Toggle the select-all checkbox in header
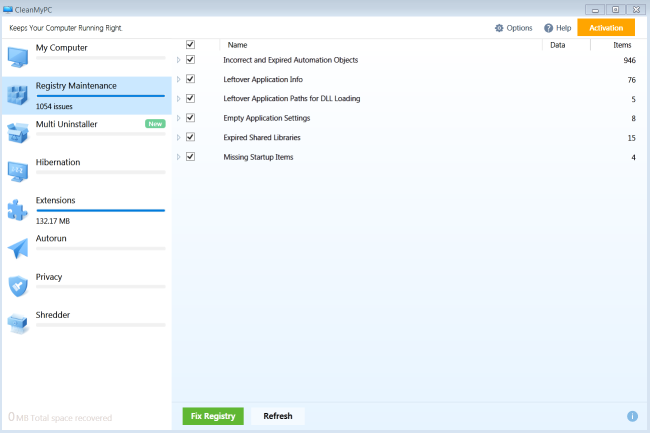650x433 pixels. (x=190, y=44)
